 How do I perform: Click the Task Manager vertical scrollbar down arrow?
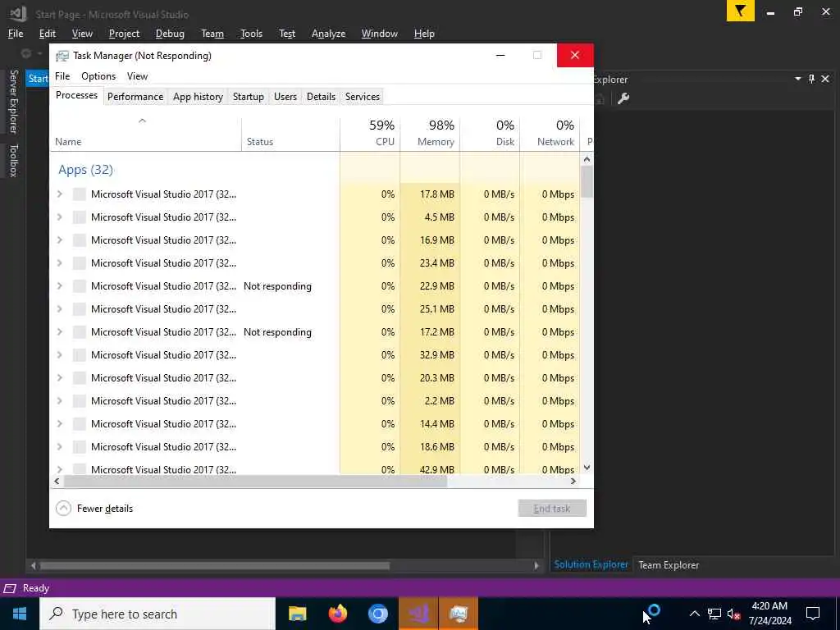[x=587, y=468]
